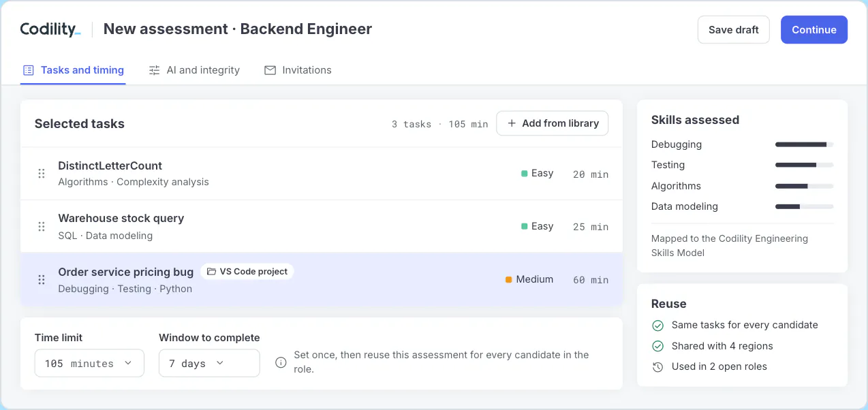Click the Tasks and timing list icon
This screenshot has width=868, height=410.
tap(28, 70)
